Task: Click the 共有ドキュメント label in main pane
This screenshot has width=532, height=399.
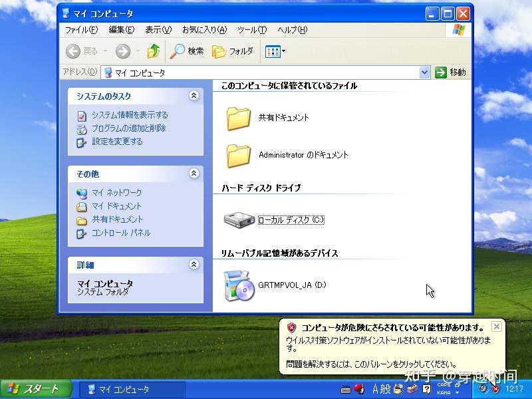Action: [284, 118]
